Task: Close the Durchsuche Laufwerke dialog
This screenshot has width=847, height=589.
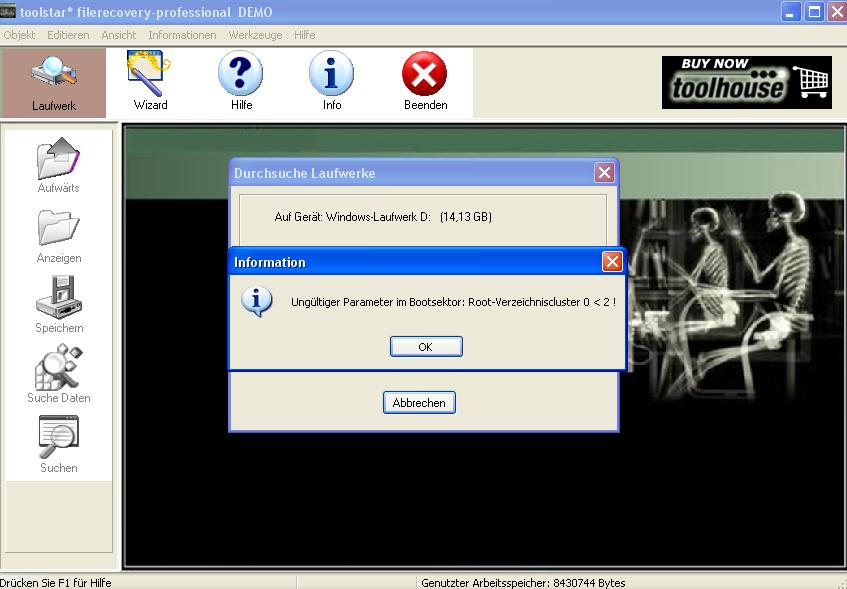Action: coord(604,173)
